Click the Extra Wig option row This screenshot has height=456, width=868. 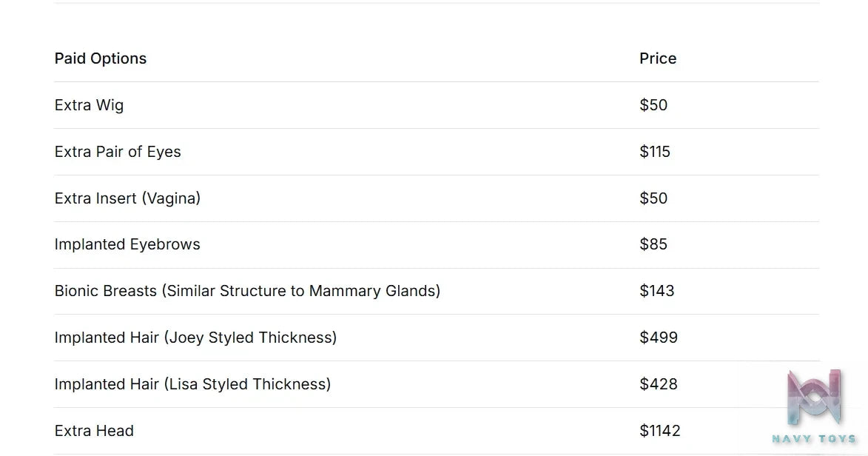(436, 105)
